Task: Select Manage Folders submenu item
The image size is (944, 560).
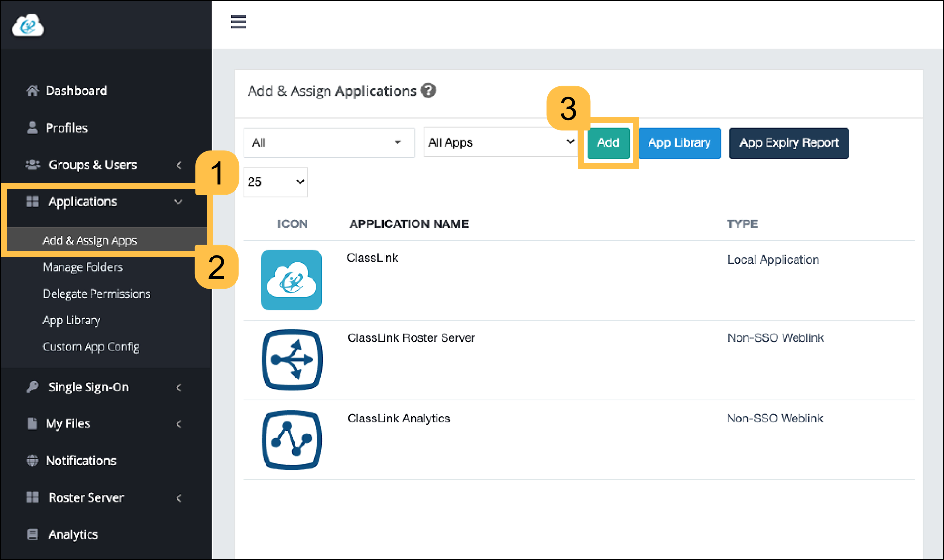Action: tap(83, 267)
